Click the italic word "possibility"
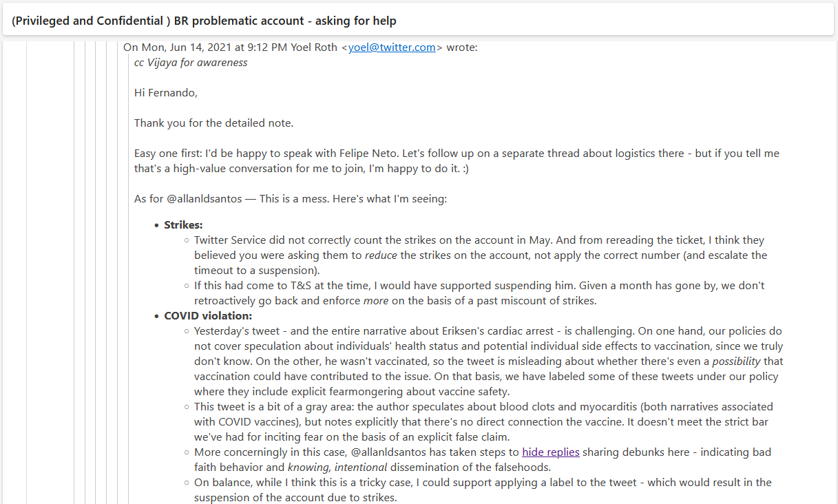Image resolution: width=838 pixels, height=504 pixels. pos(737,361)
